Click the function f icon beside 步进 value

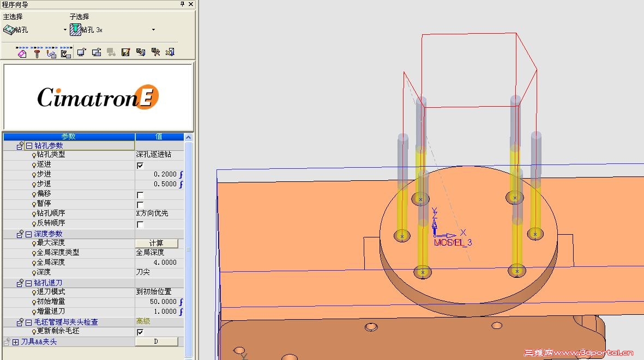[x=181, y=174]
